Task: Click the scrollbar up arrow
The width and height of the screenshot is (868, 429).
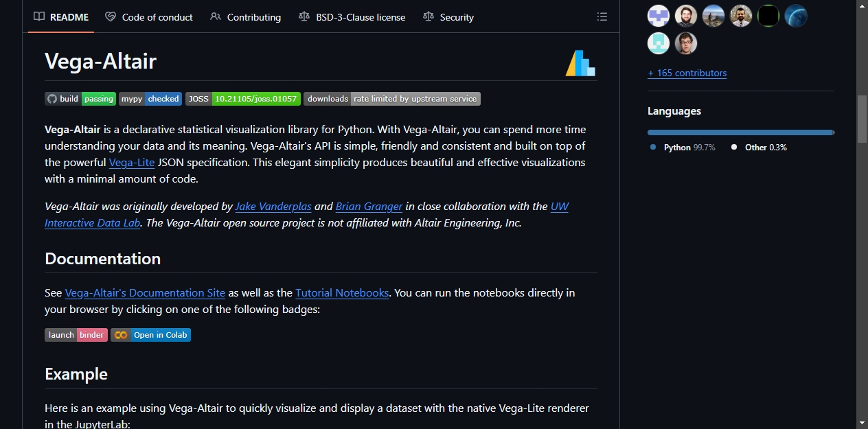Action: (x=862, y=5)
